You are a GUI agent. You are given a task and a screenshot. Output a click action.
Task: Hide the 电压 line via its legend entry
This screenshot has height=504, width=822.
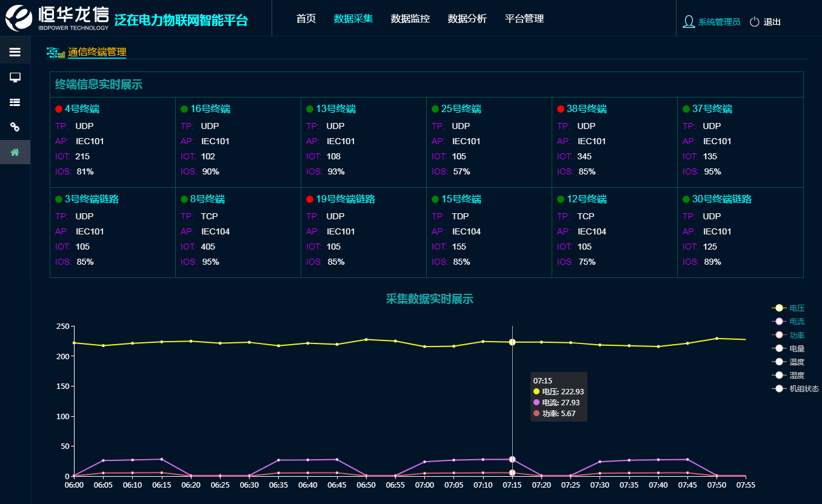pos(796,308)
